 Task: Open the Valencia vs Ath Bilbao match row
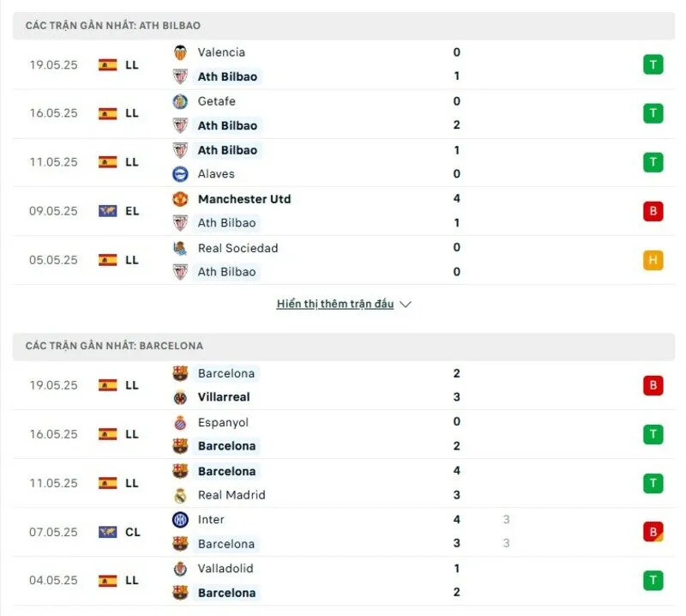pos(343,64)
